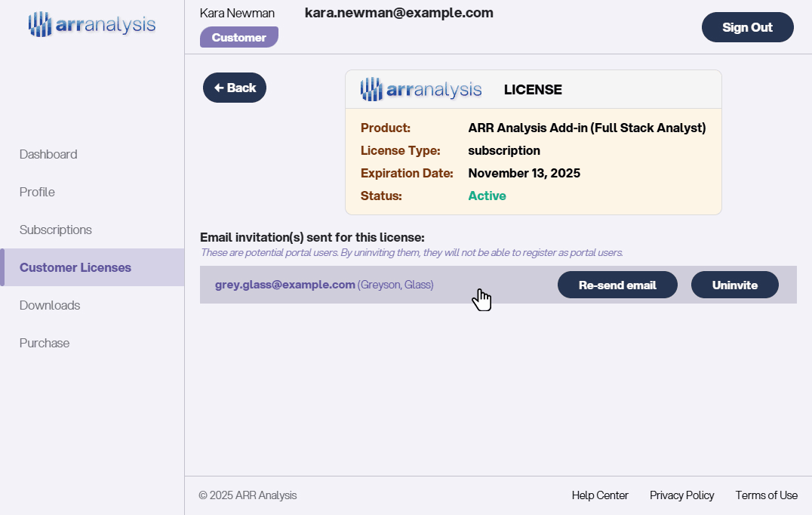Select Customer Licenses in the sidebar
Screen dimensions: 812x515
pyautogui.click(x=75, y=267)
